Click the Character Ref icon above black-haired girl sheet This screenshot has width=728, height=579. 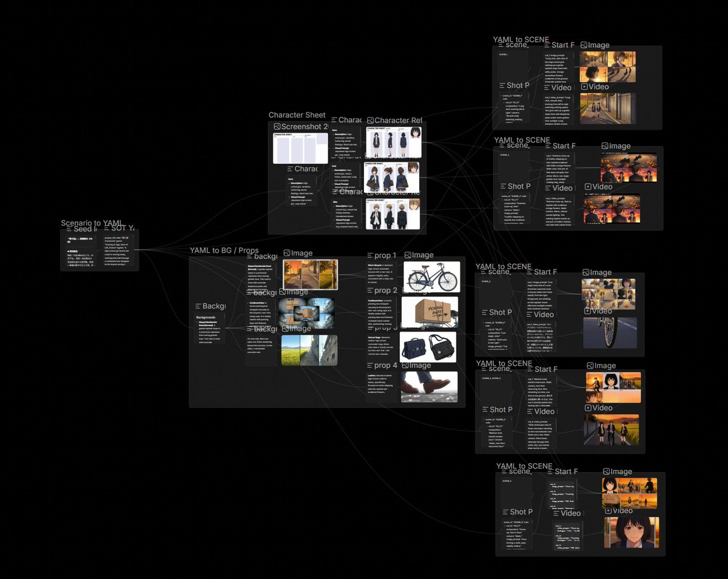[370, 120]
